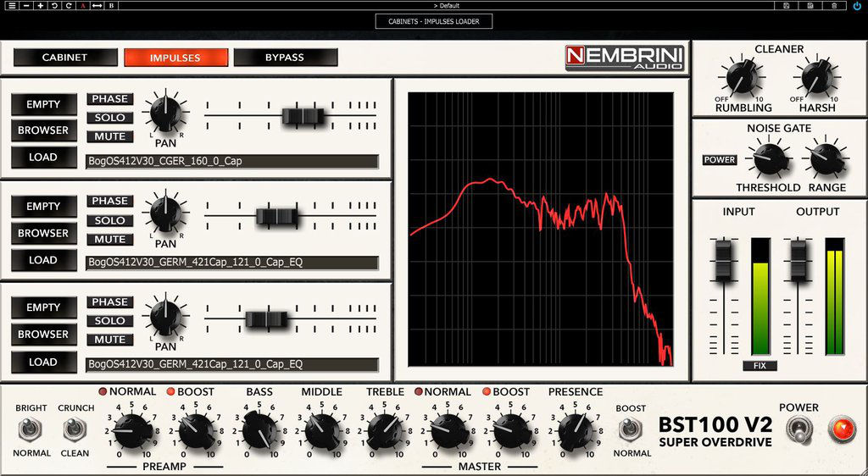Click the level fader of the bottom impulse slot

pos(267,319)
